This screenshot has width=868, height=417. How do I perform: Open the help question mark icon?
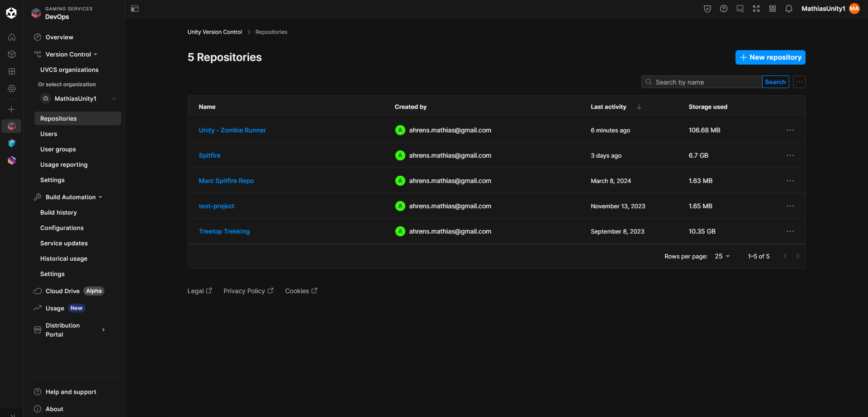point(723,9)
